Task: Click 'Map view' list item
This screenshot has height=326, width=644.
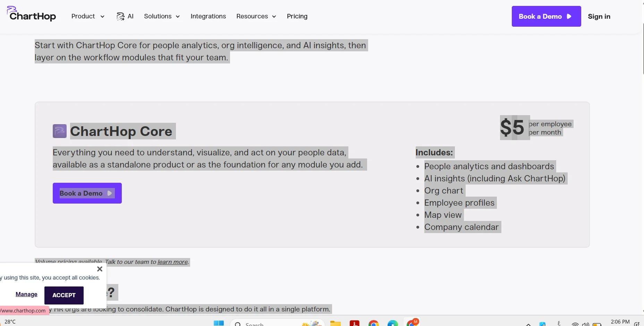Action: 443,215
